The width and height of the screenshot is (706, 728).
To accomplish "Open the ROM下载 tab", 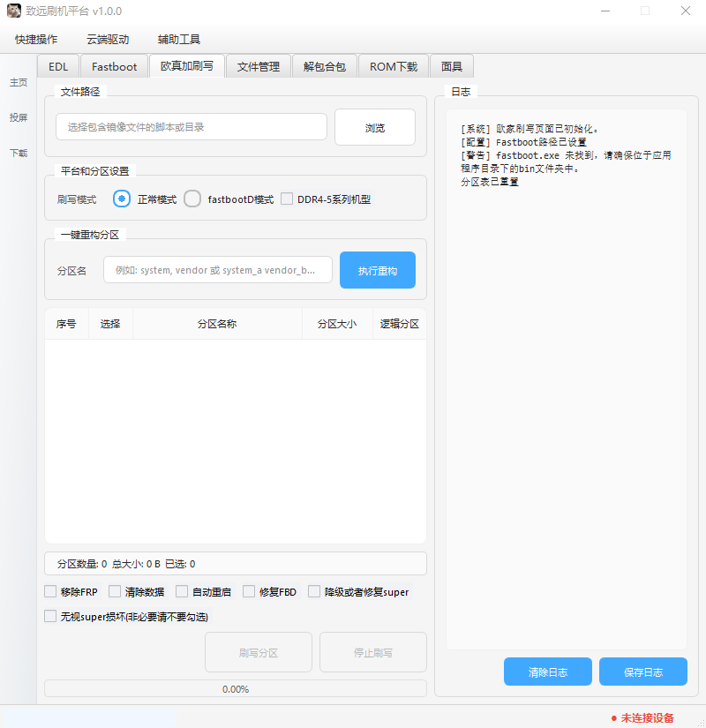I will (x=394, y=66).
